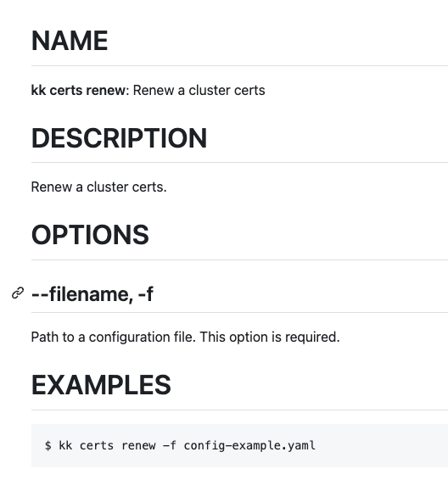The width and height of the screenshot is (448, 491).
Task: Click 'certs' in the example command
Action: click(97, 445)
